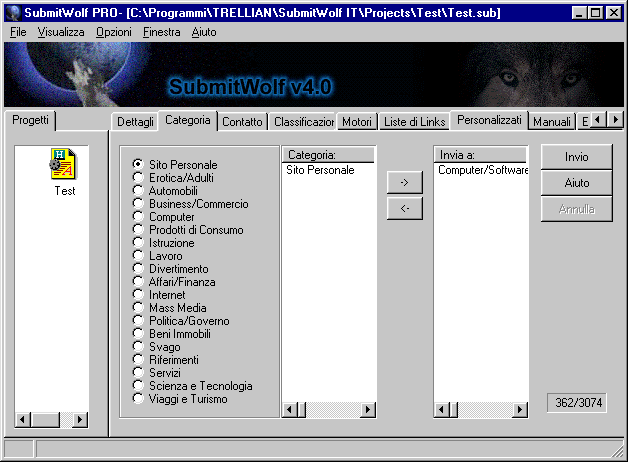The height and width of the screenshot is (462, 628).
Task: Open the Aiuto menu
Action: click(x=204, y=32)
